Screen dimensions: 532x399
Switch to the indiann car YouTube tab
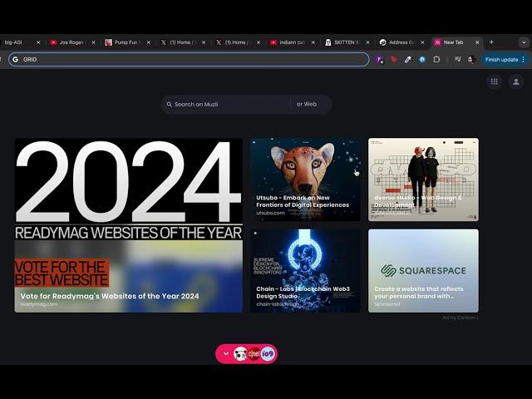(291, 42)
